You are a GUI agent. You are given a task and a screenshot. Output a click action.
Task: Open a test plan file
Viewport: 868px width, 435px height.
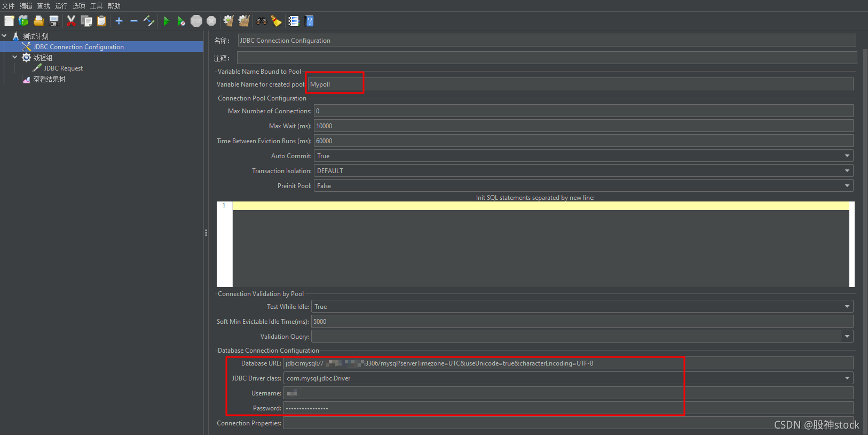[39, 21]
